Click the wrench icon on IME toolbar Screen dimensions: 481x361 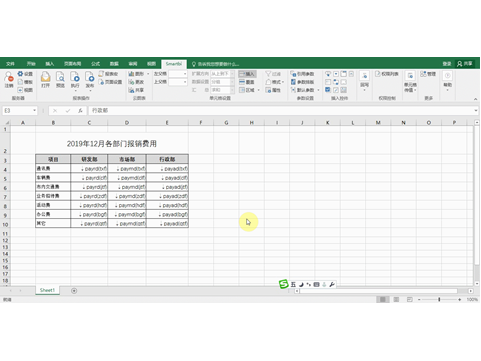332,284
